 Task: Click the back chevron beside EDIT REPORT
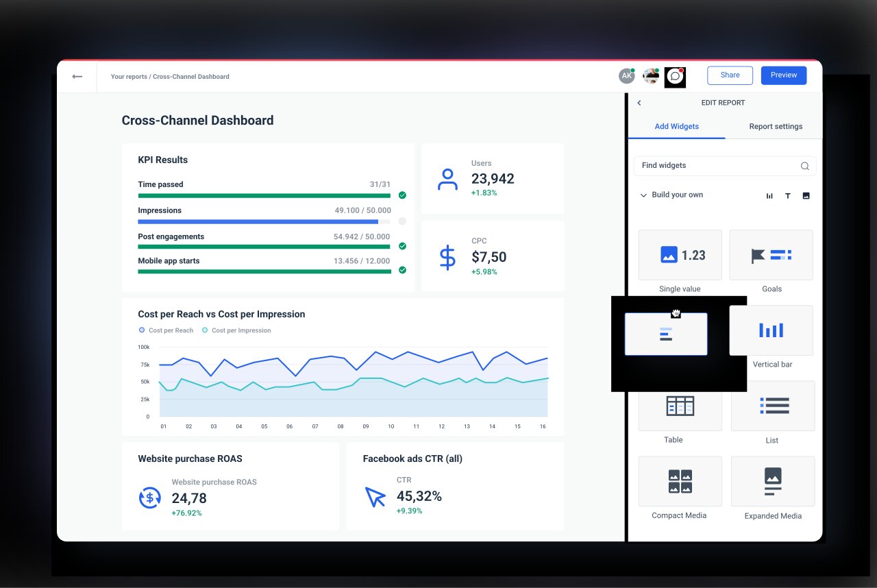coord(639,102)
